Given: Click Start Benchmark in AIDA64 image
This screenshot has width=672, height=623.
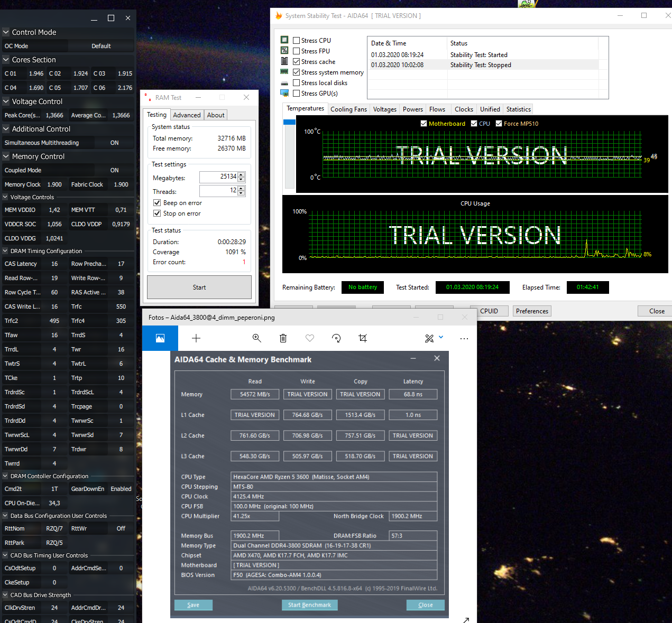Looking at the screenshot, I should pyautogui.click(x=309, y=605).
